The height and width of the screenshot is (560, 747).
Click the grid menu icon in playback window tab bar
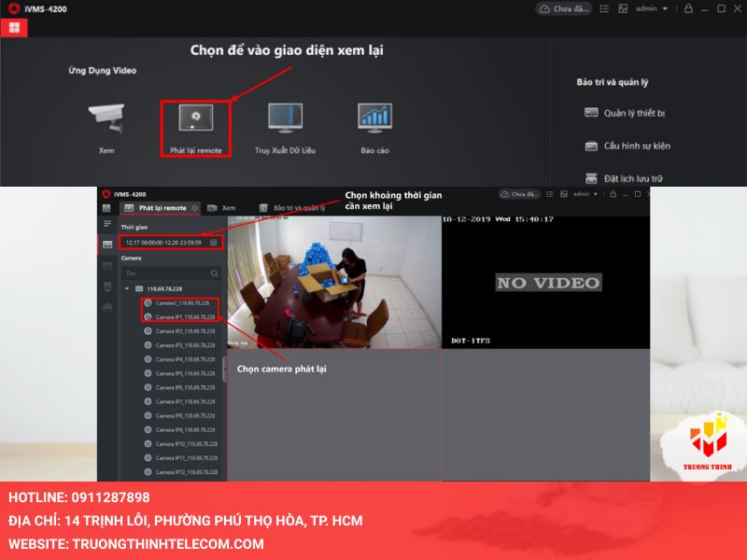106,208
